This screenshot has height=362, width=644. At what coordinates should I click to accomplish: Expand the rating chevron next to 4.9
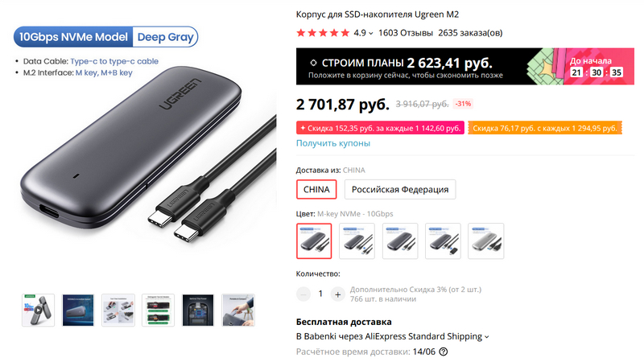372,34
